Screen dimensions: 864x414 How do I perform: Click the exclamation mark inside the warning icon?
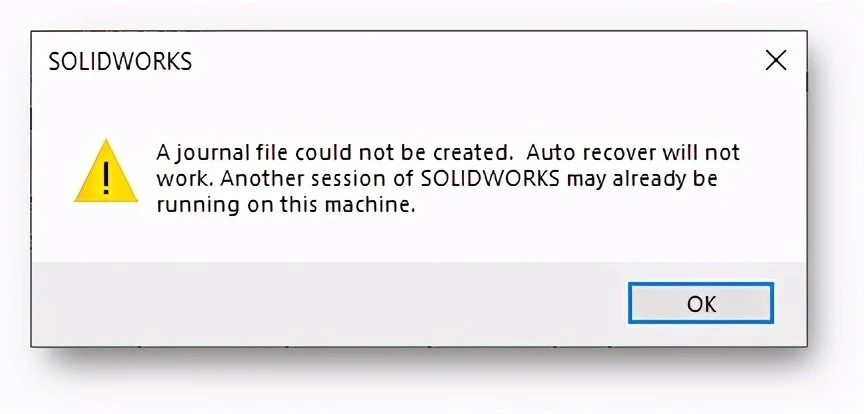106,176
